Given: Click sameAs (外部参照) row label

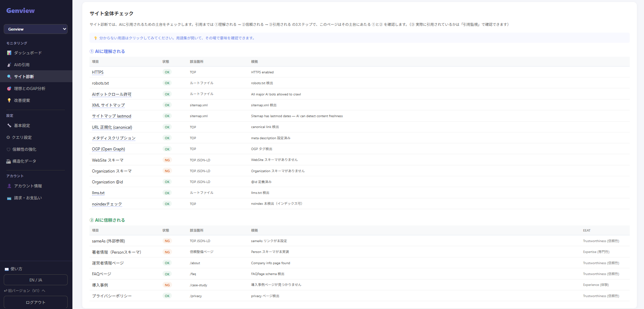Looking at the screenshot, I should 108,241.
